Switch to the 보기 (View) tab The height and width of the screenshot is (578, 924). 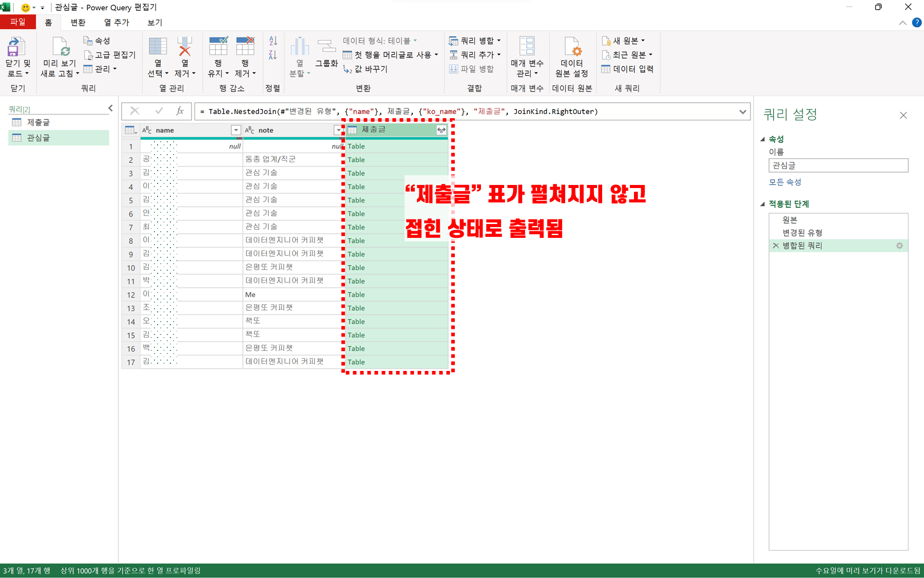(155, 22)
